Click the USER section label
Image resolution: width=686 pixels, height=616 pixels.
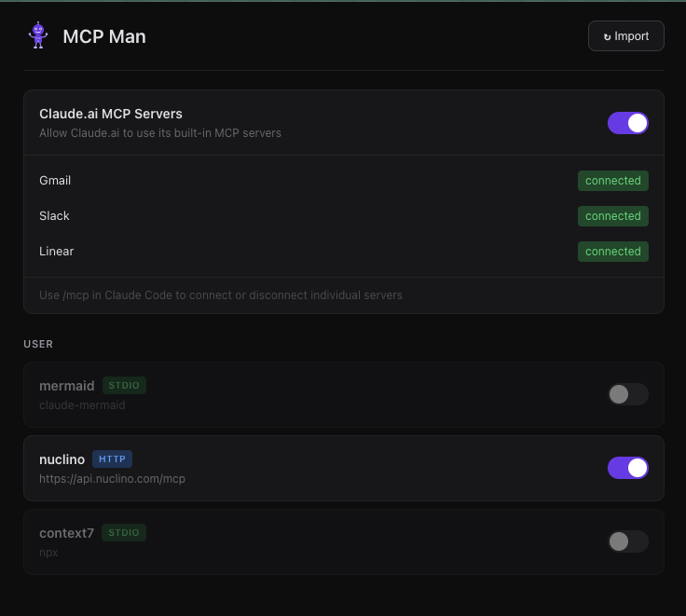(38, 344)
